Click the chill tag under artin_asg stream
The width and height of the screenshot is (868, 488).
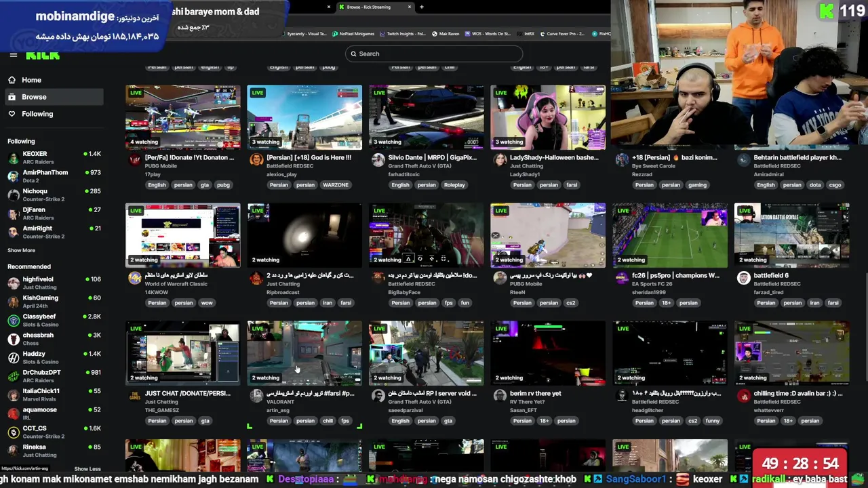click(328, 421)
